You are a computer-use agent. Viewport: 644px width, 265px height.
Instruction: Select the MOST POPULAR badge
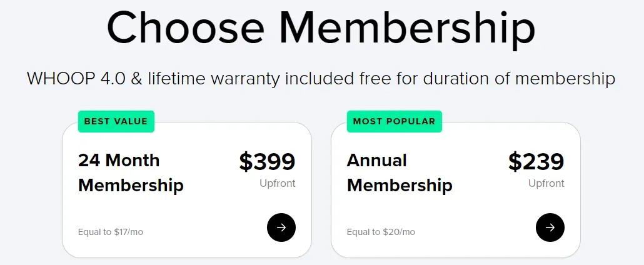[x=395, y=121]
